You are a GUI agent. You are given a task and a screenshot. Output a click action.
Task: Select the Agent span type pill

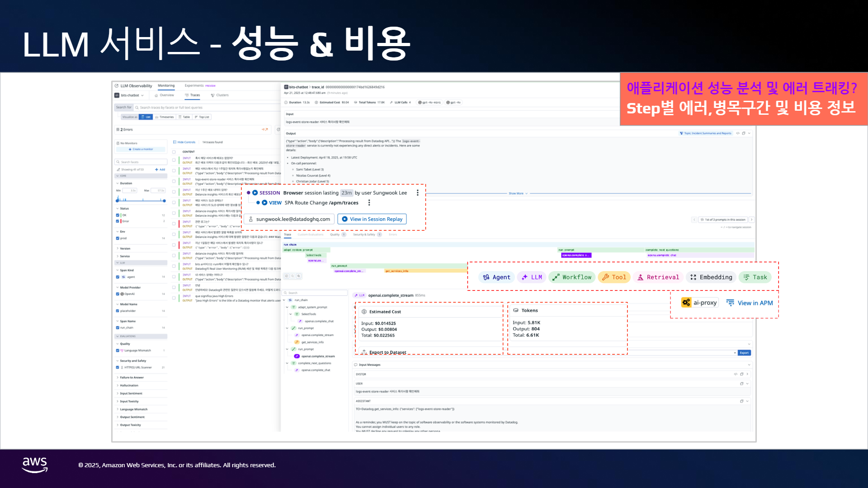click(x=496, y=277)
